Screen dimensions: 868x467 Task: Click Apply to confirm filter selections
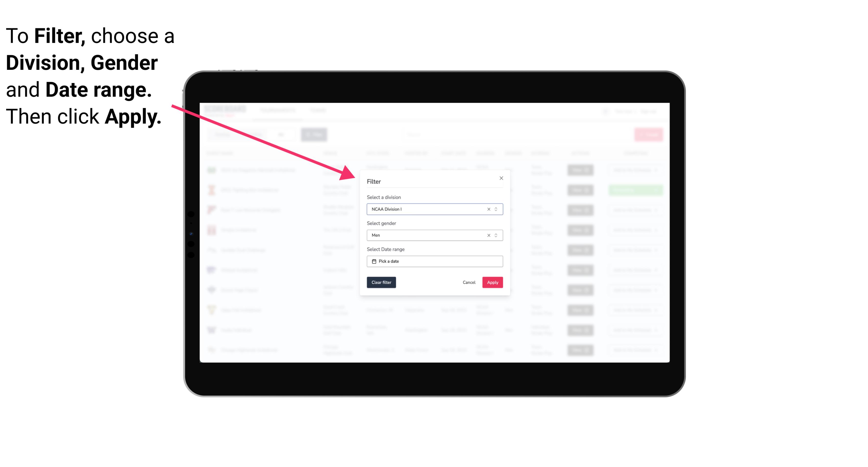click(492, 283)
